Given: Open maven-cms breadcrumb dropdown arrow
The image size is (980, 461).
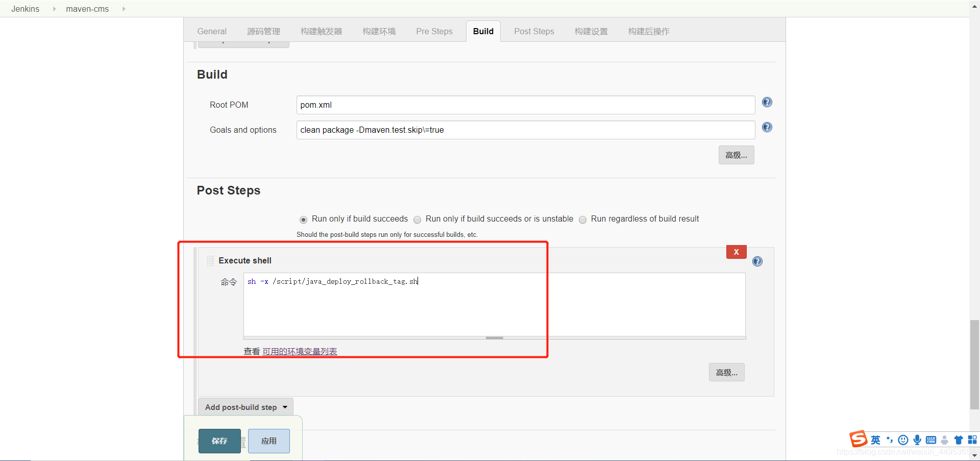Looking at the screenshot, I should 124,9.
